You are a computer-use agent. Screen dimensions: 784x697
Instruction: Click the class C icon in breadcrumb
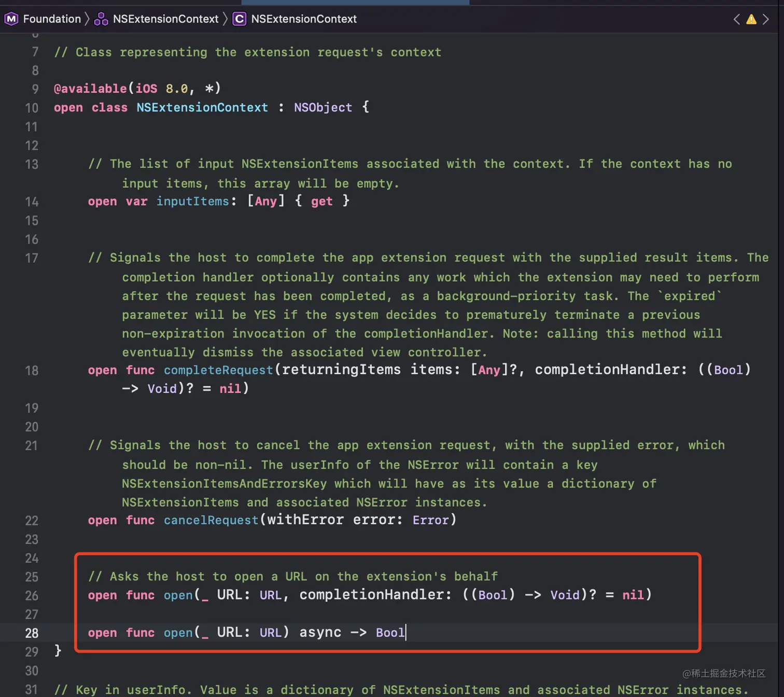[x=239, y=19]
